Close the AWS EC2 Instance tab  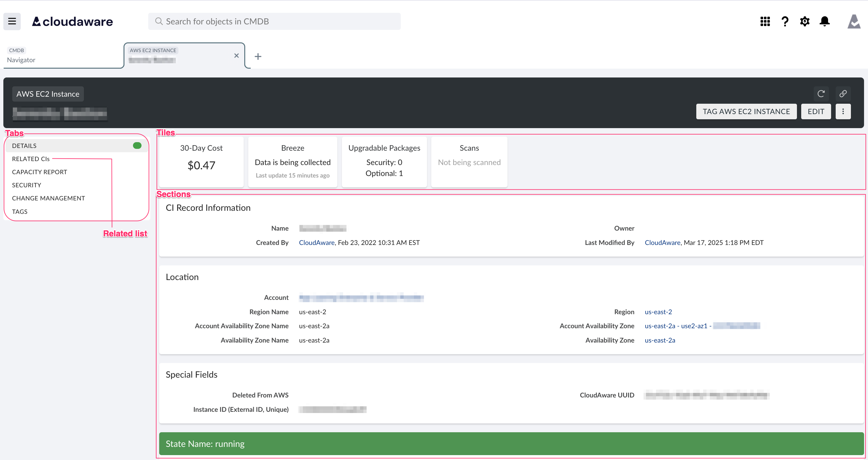pos(237,56)
